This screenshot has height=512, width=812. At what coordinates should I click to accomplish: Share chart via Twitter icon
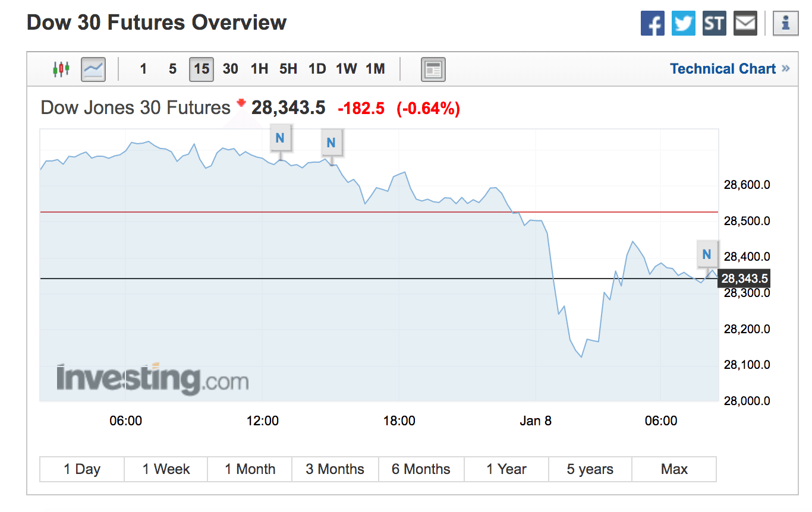coord(683,24)
